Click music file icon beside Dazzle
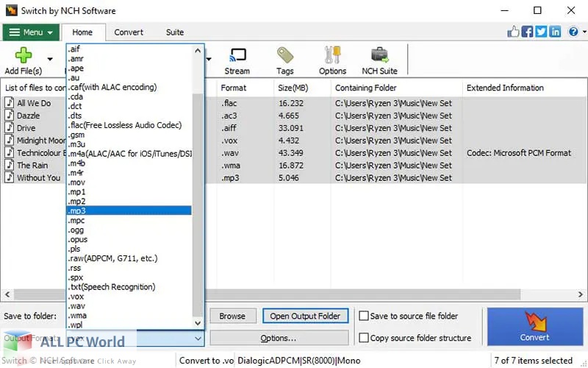Screen dimensions: 588x368 (x=10, y=115)
